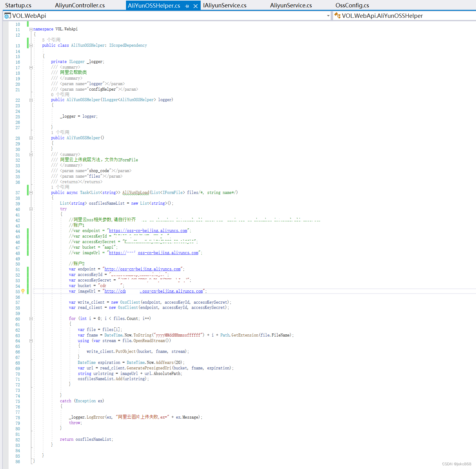Switch to the Startup.cs tab
Image resolution: width=476 pixels, height=469 pixels.
(18, 5)
